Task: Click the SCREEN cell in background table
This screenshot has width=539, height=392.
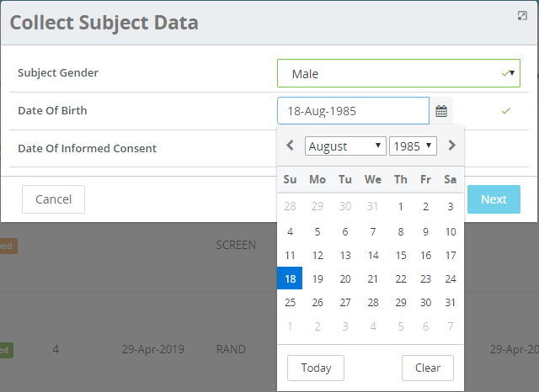Action: (x=236, y=245)
